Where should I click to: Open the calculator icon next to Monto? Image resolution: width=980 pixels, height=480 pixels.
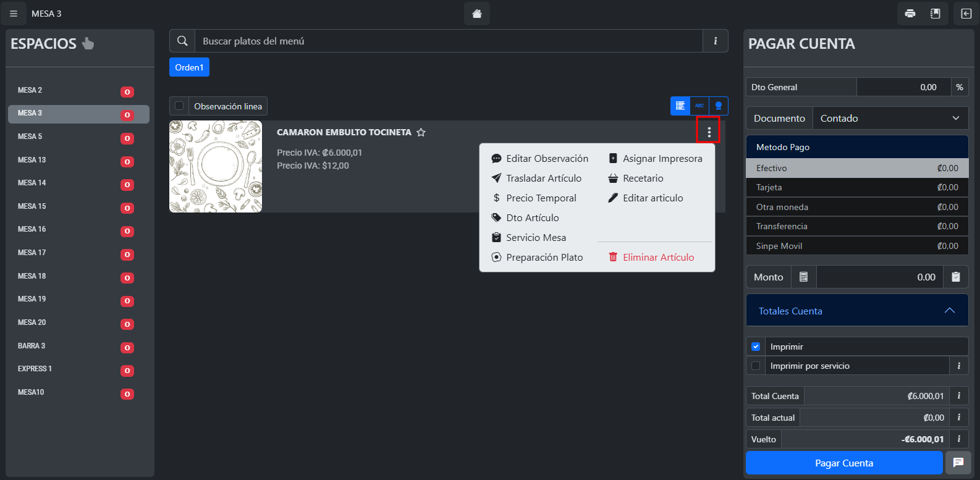coord(803,277)
